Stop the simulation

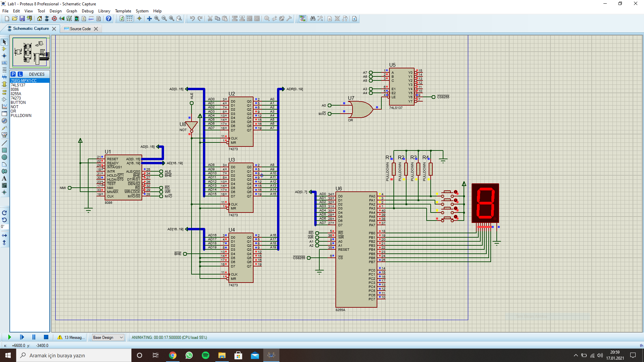click(46, 337)
